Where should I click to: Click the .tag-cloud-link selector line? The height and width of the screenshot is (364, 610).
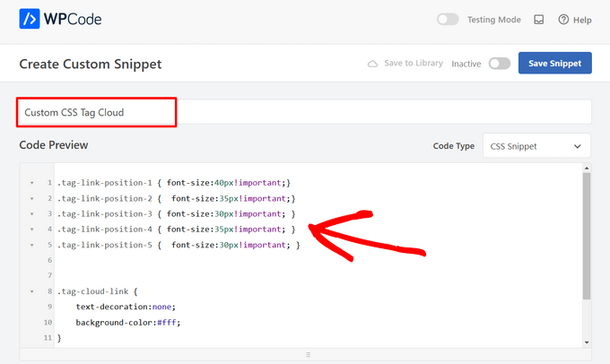[x=97, y=291]
